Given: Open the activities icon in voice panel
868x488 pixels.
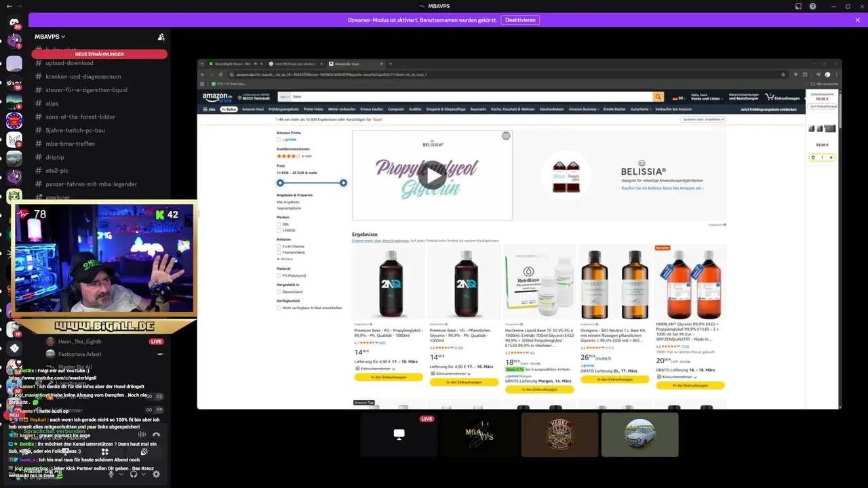Looking at the screenshot, I should (x=104, y=451).
